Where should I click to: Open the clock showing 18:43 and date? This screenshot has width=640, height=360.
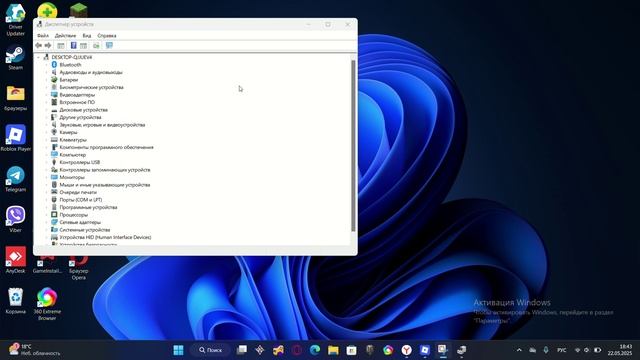click(x=620, y=350)
